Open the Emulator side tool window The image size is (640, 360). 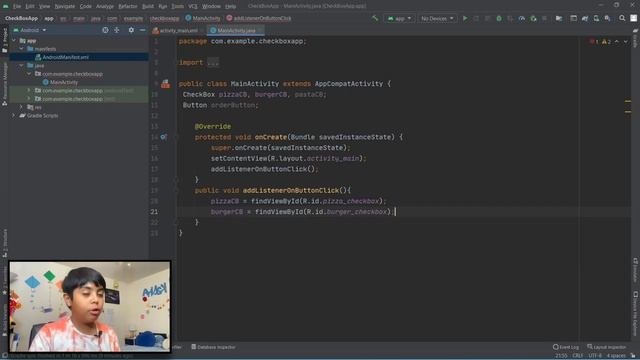click(x=636, y=270)
